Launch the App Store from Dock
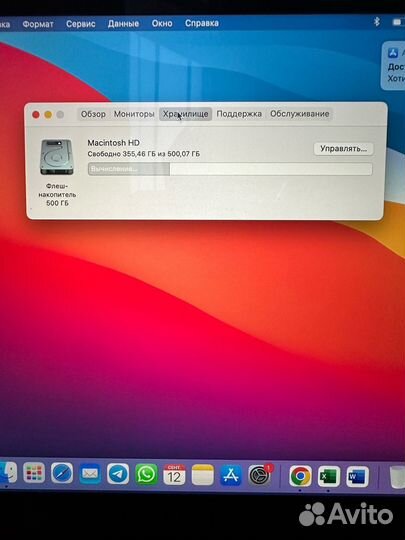Image resolution: width=405 pixels, height=540 pixels. [231, 475]
